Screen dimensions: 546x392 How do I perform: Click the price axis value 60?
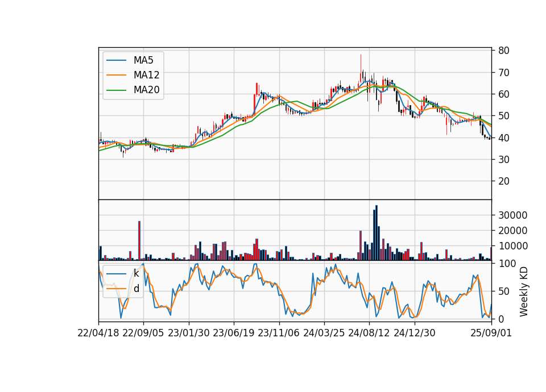[x=503, y=94]
